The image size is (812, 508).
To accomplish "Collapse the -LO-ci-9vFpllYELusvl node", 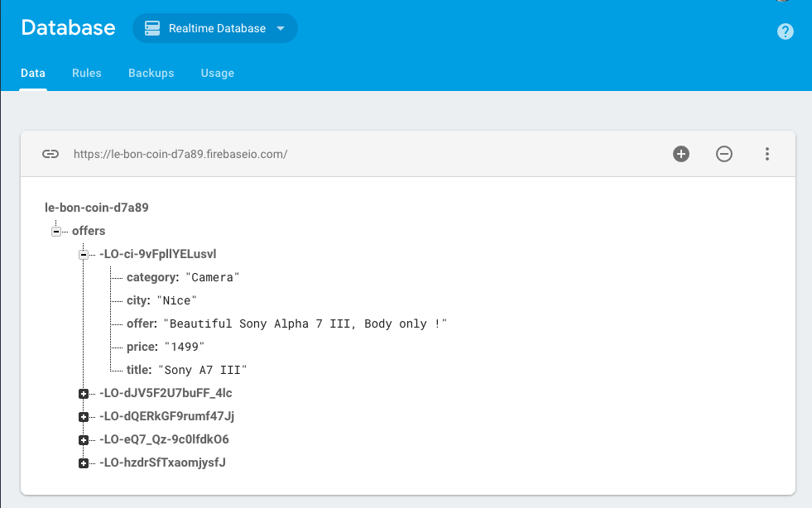I will pos(84,255).
